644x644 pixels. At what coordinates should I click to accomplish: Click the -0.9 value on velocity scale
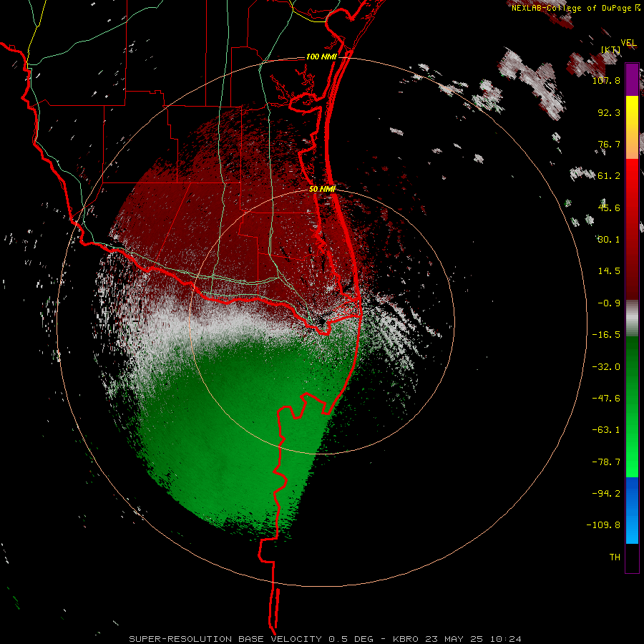[x=609, y=303]
